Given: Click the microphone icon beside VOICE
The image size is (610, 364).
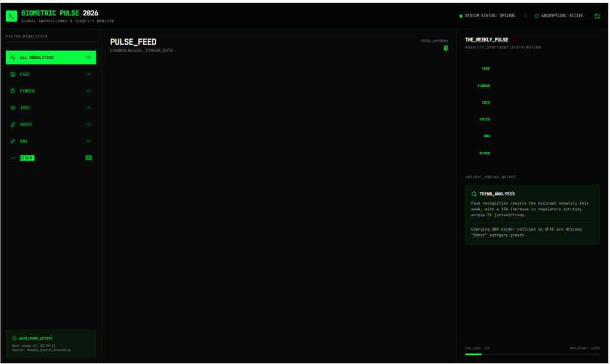Looking at the screenshot, I should [13, 125].
